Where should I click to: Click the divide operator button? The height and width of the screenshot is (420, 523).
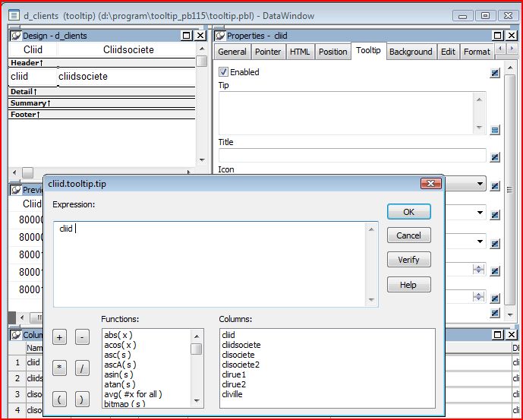tap(82, 368)
